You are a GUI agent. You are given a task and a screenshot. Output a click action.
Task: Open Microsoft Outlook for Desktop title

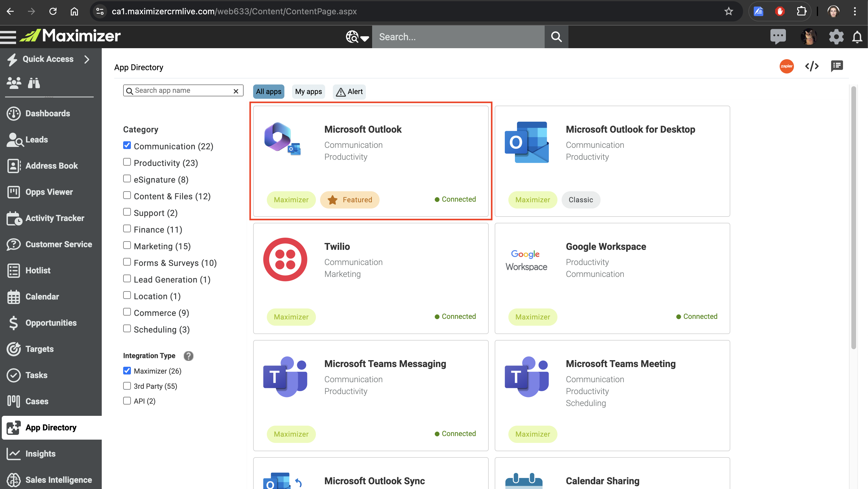[630, 129]
